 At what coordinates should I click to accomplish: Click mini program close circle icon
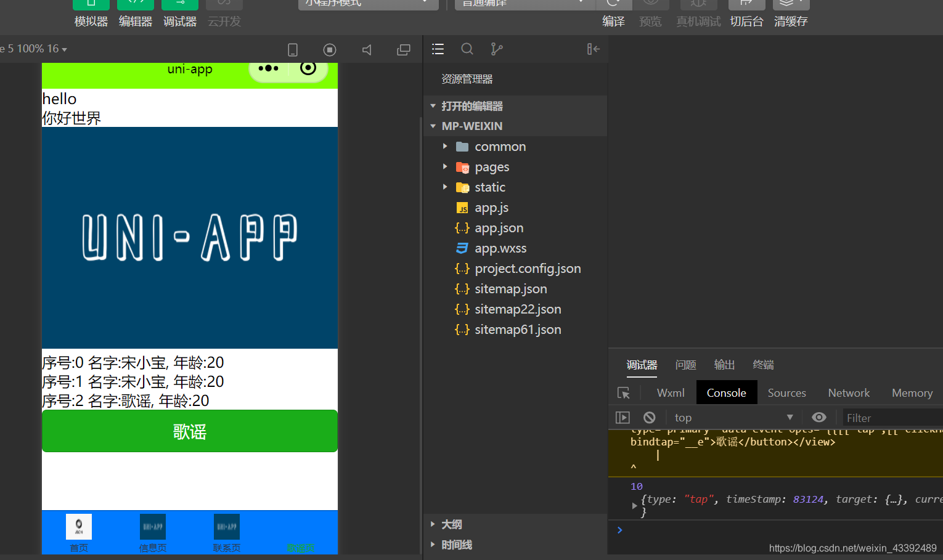point(308,68)
